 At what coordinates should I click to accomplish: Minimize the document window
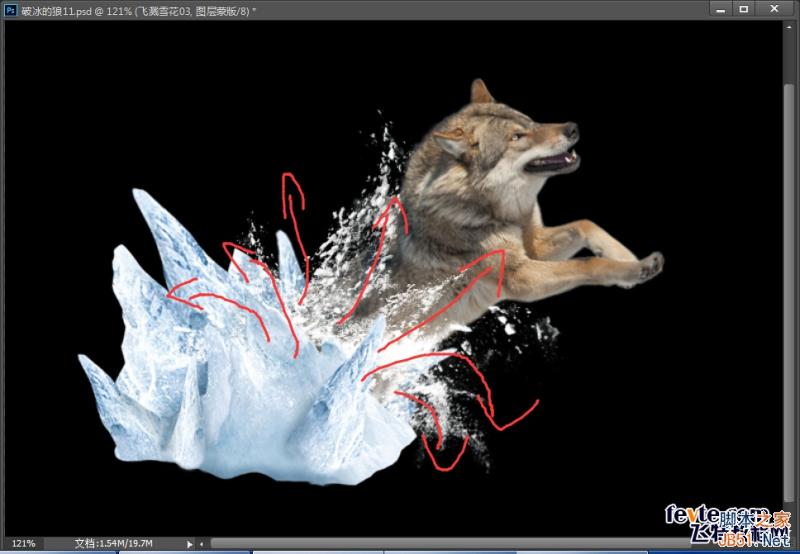pos(720,9)
